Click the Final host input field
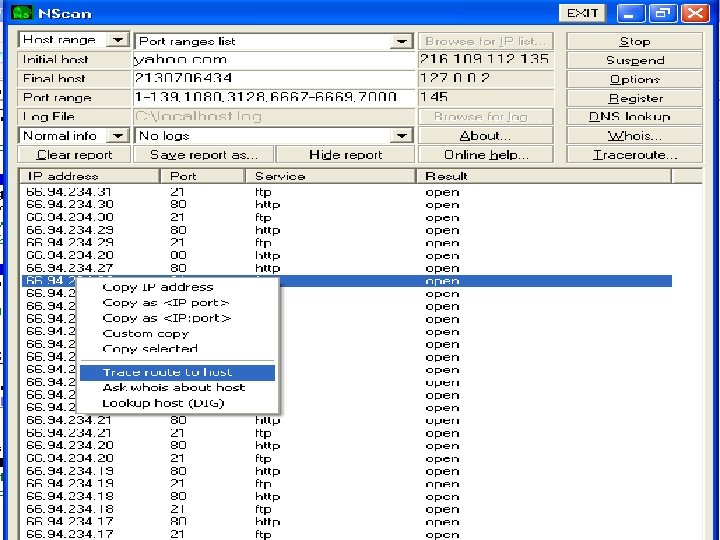The image size is (720, 540). pyautogui.click(x=274, y=79)
